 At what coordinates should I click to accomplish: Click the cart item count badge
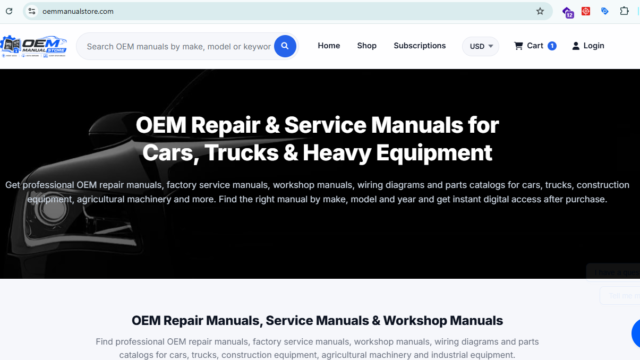tap(552, 46)
